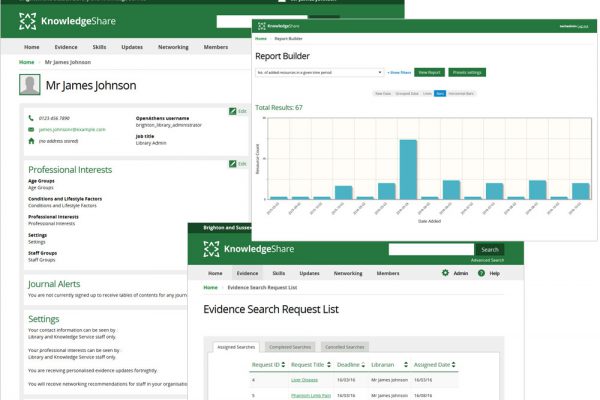Click James Johnson's profile avatar
The height and width of the screenshot is (400, 600).
31,85
